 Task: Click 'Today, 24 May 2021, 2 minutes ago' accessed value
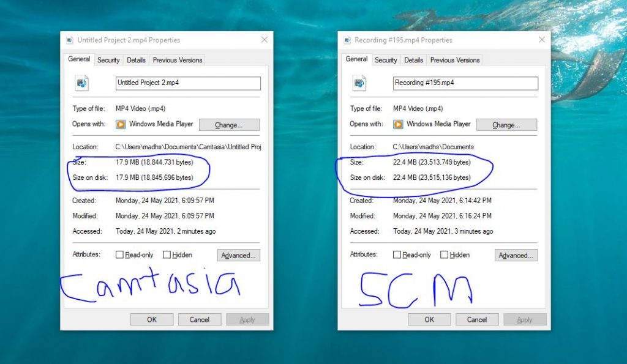pos(165,231)
